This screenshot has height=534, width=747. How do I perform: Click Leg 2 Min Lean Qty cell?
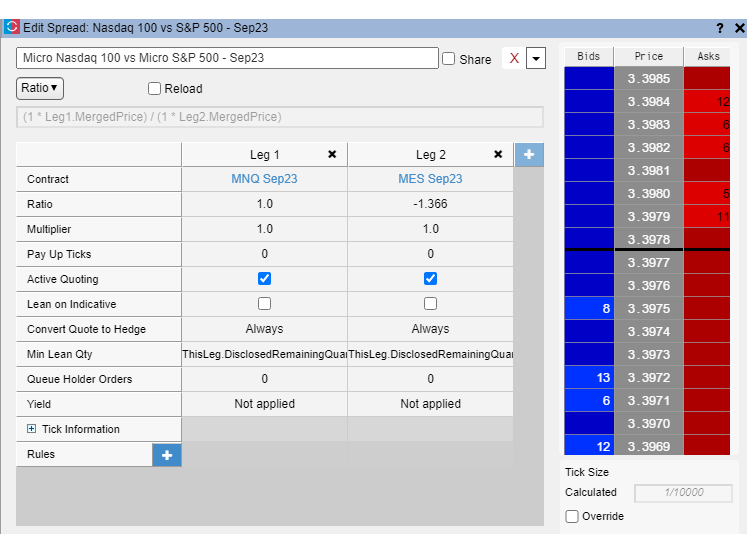tap(430, 354)
